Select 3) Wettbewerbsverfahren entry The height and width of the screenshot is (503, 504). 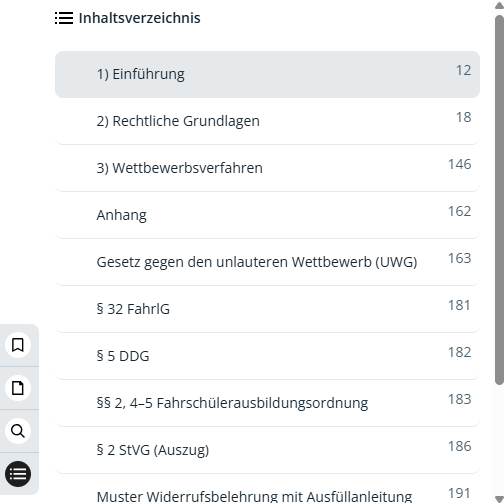(x=267, y=168)
